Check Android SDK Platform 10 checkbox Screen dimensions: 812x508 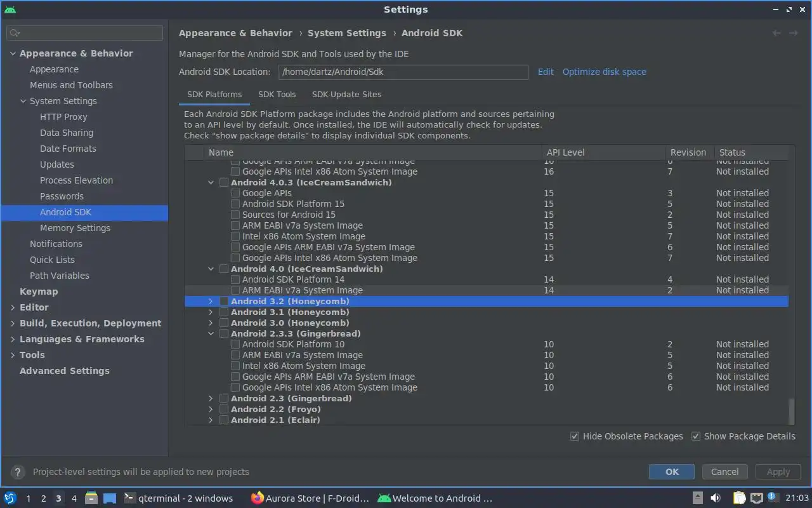[x=235, y=344]
